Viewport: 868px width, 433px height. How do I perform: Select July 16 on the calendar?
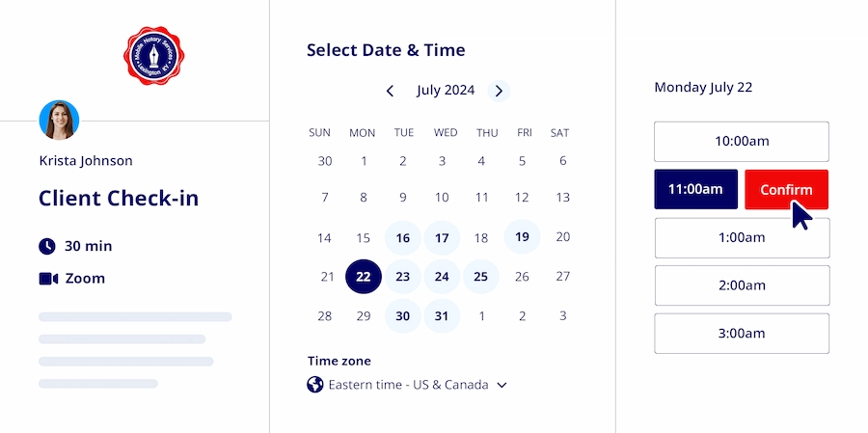pyautogui.click(x=403, y=237)
